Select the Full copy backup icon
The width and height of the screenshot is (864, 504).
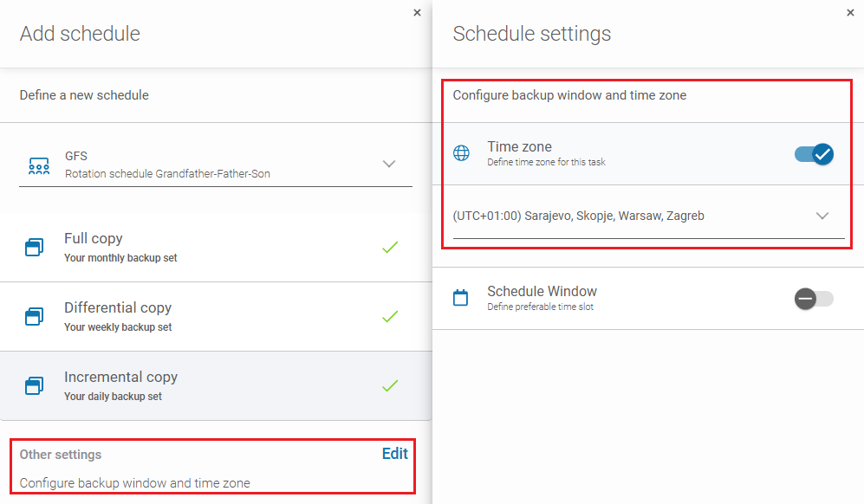(36, 247)
